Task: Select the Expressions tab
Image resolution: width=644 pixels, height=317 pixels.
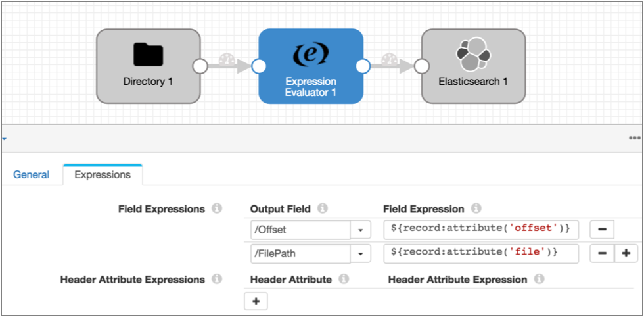Action: point(103,175)
